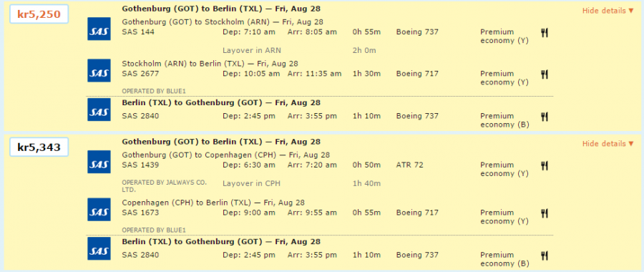
Task: Select the kr5,343 price button
Action: pos(39,147)
